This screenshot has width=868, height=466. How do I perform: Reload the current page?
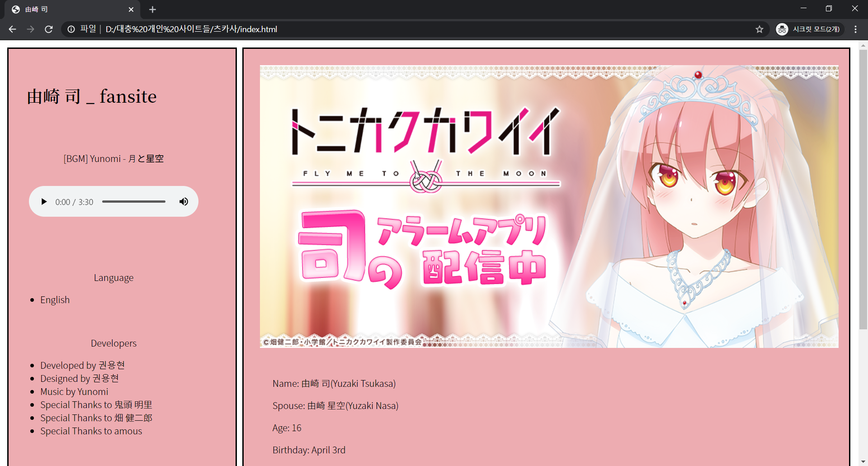coord(49,29)
